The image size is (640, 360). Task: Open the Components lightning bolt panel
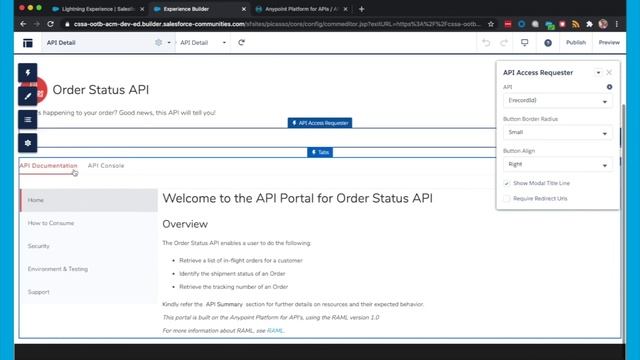[x=28, y=73]
